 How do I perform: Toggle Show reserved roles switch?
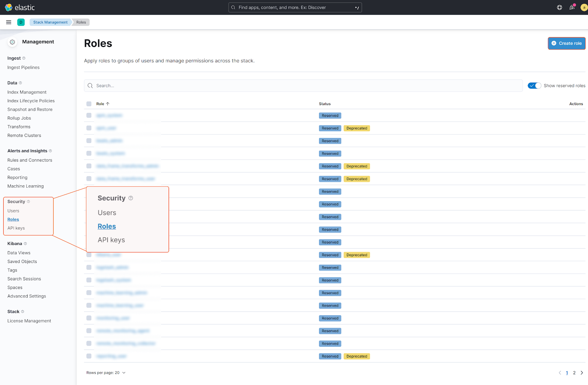534,86
